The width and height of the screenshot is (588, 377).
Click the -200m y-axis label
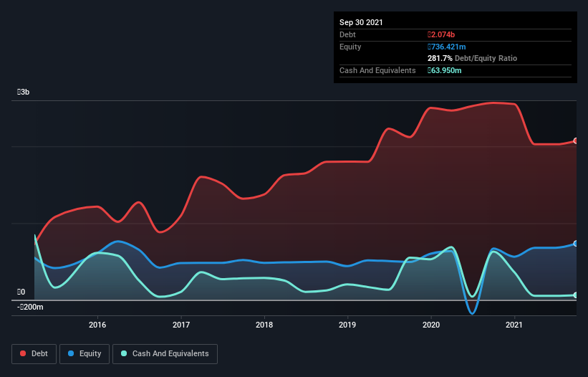(30, 307)
